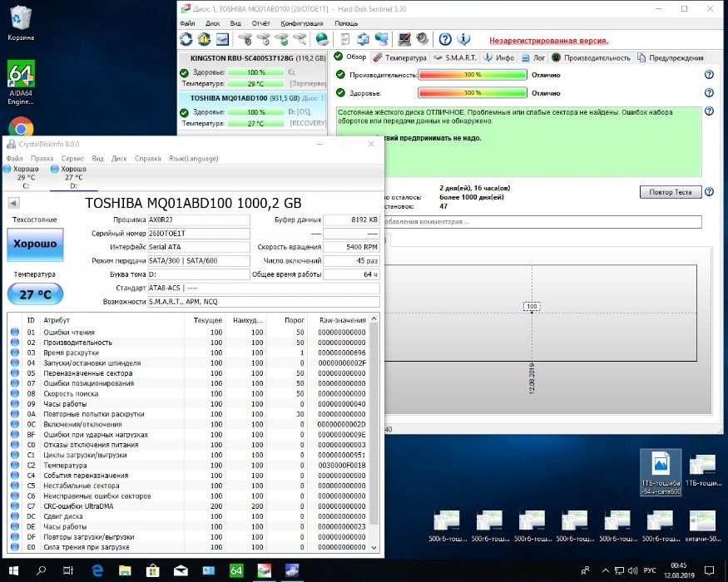This screenshot has width=728, height=582.
Task: Select TOSHIBA MQ01ABD100 disk in list
Action: [x=253, y=111]
